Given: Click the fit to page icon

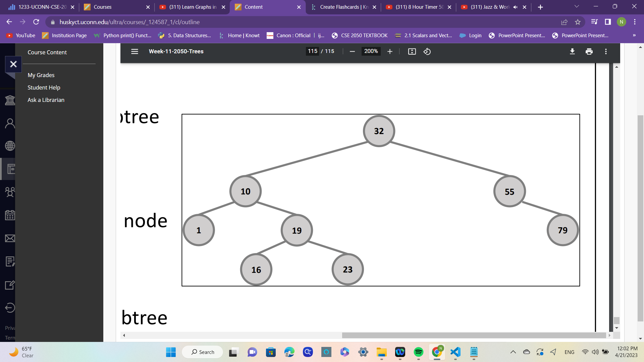Looking at the screenshot, I should [x=412, y=51].
